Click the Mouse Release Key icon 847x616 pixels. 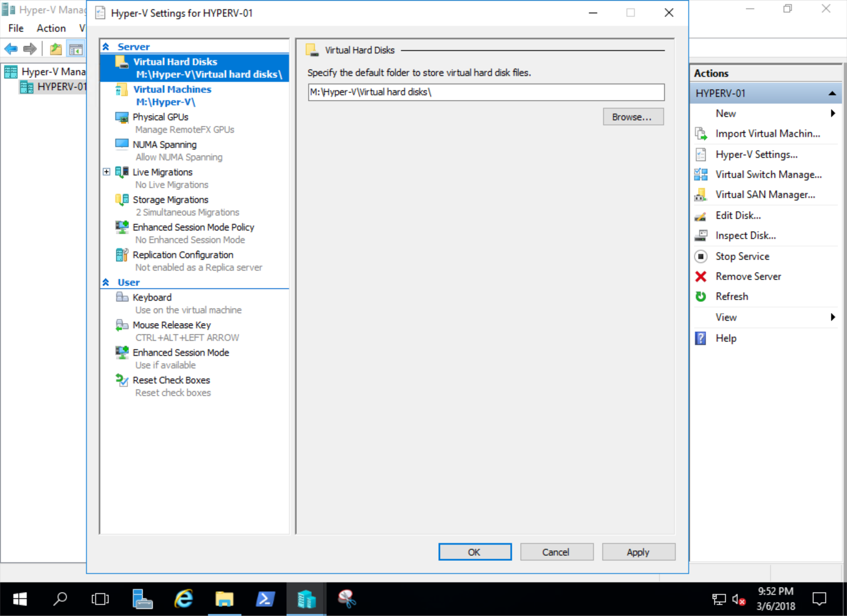coord(121,325)
